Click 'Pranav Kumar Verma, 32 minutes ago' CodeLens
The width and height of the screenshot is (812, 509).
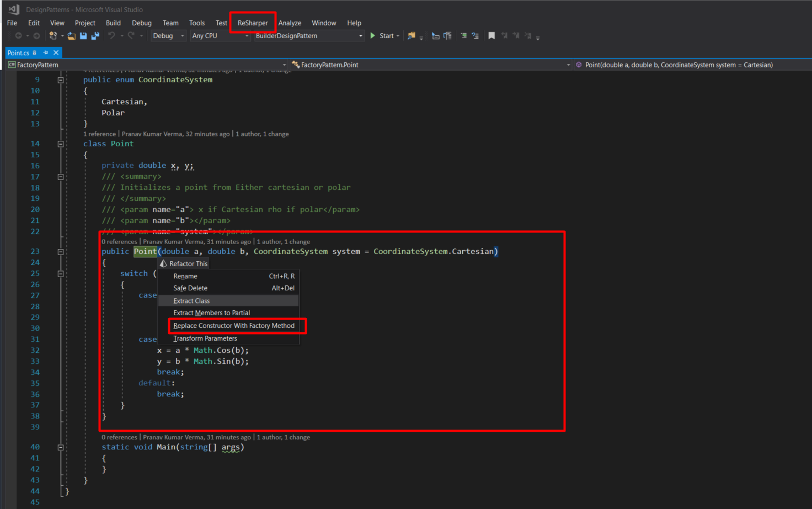tap(175, 134)
